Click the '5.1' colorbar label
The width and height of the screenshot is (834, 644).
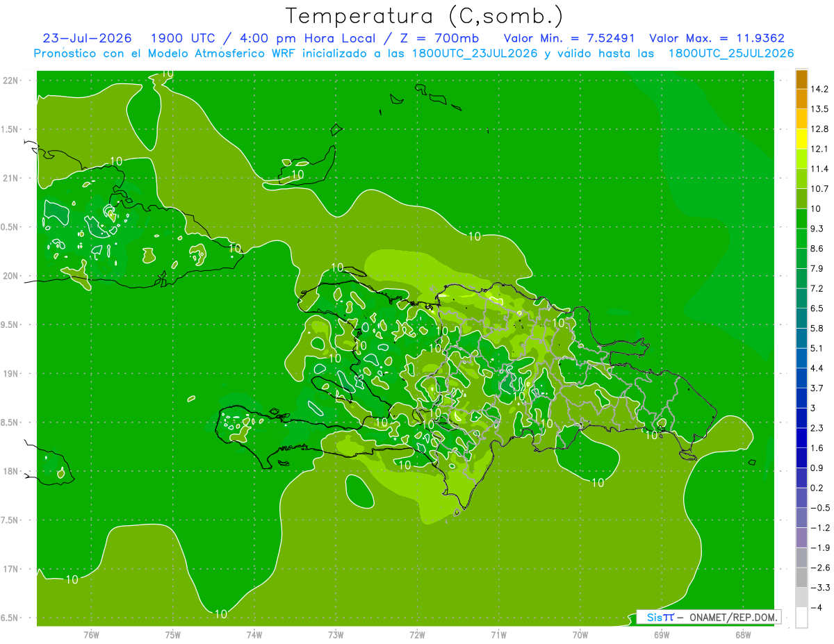pos(818,348)
